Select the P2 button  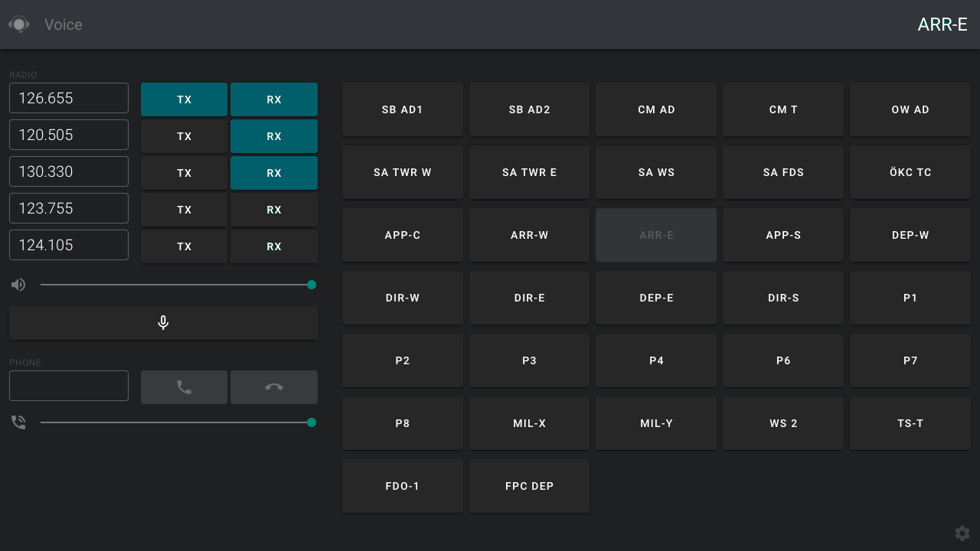pos(403,360)
